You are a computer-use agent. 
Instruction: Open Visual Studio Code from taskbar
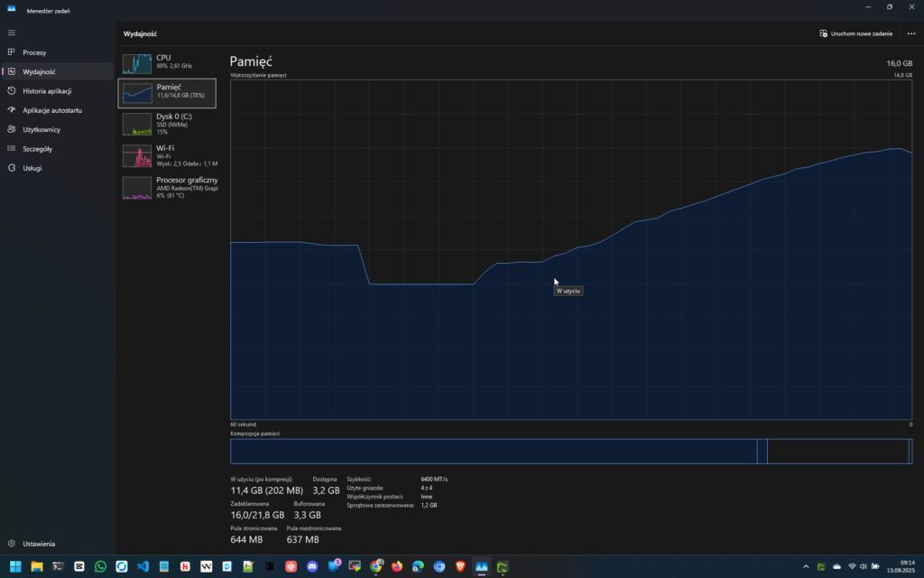(x=143, y=566)
